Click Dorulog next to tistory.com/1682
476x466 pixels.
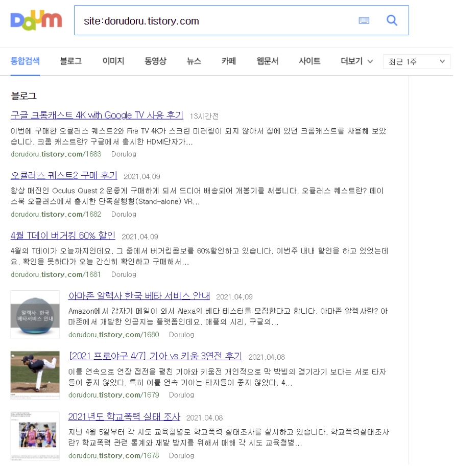coord(124,215)
